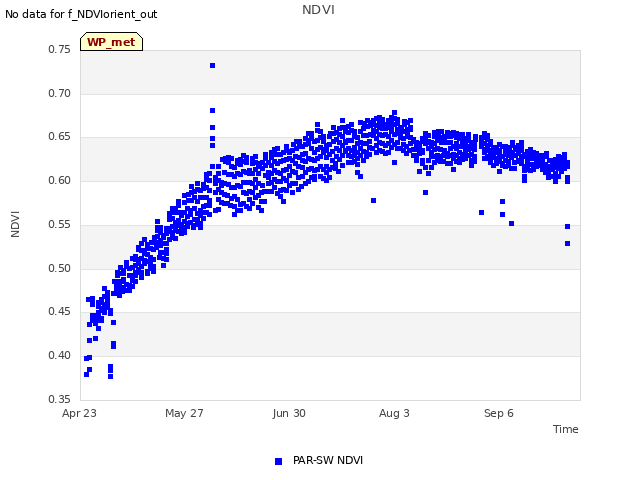Click the NDVI chart title

pos(318,10)
